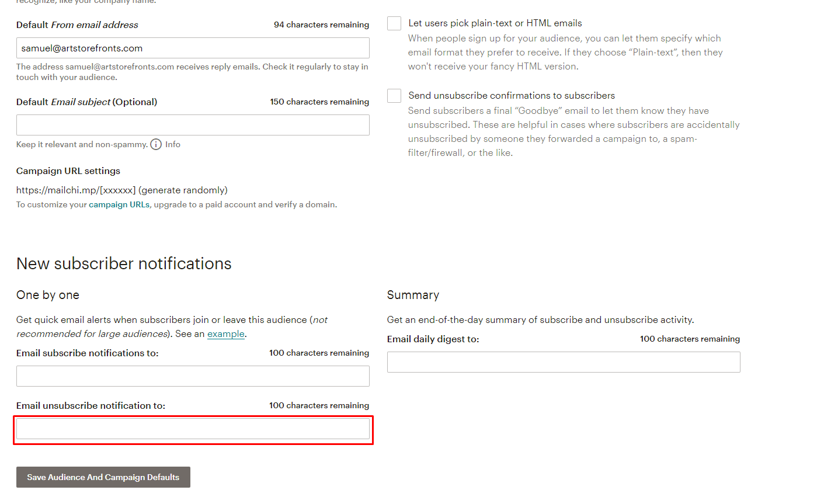Click the Info circle icon below Email subject

coord(156,144)
